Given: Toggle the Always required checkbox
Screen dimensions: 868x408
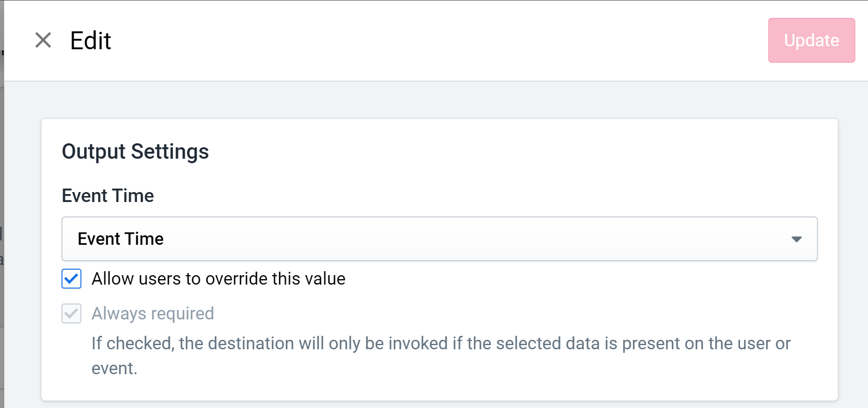Looking at the screenshot, I should (x=72, y=313).
